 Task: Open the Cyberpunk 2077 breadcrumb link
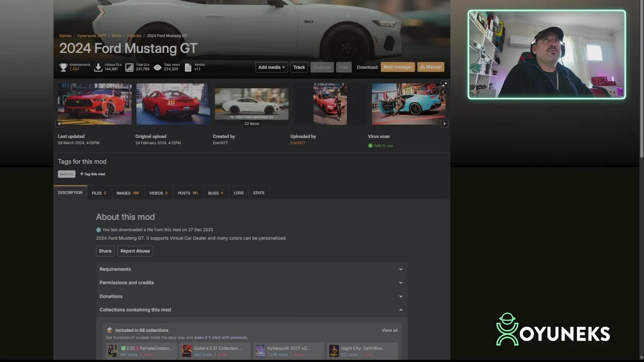pos(92,36)
